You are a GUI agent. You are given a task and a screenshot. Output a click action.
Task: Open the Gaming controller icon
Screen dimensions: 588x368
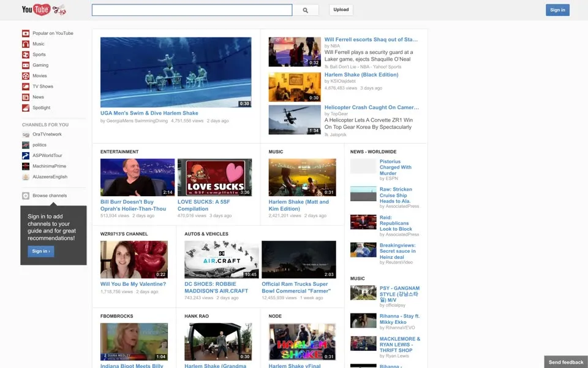(x=26, y=66)
